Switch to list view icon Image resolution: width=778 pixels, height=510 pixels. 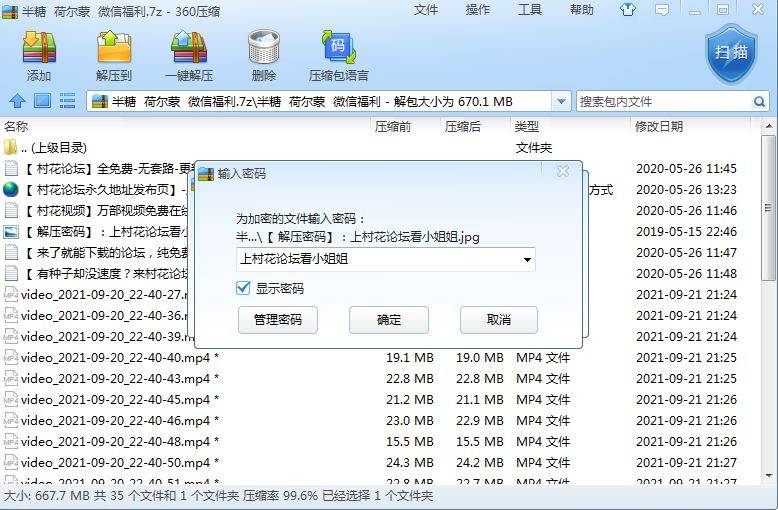(x=67, y=101)
